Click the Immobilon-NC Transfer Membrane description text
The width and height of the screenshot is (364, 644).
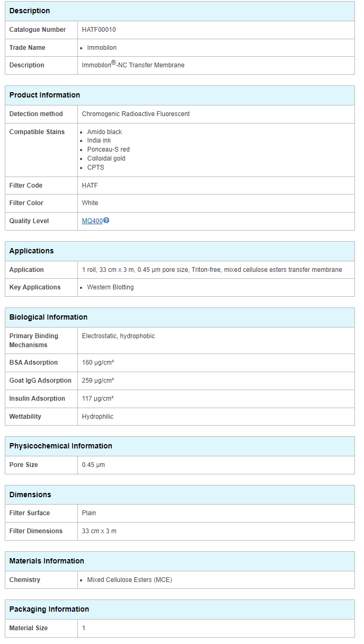[133, 65]
